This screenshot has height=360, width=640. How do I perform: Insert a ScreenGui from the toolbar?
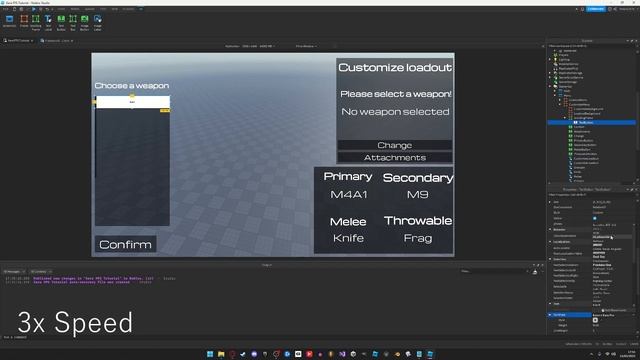[9, 22]
